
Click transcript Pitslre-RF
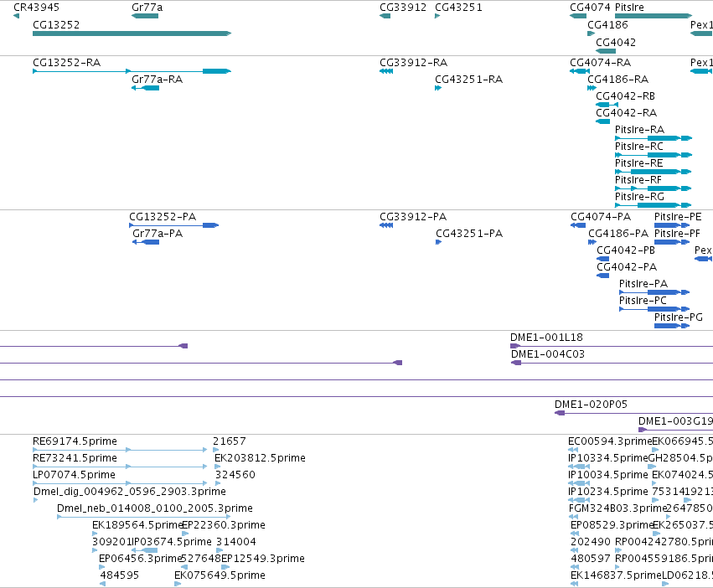pyautogui.click(x=653, y=188)
